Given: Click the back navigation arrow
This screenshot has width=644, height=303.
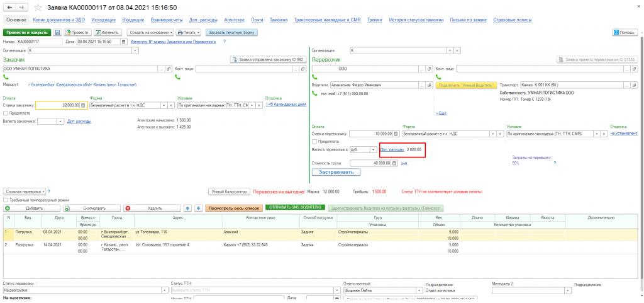Looking at the screenshot, I should (9, 8).
